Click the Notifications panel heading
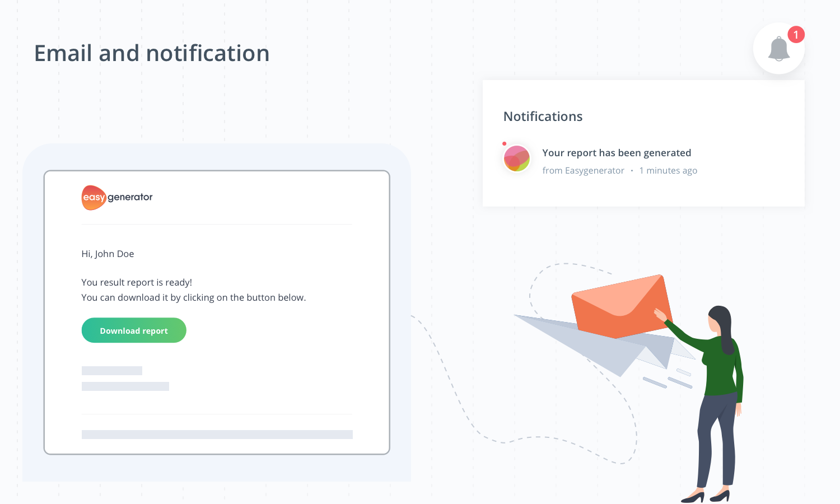This screenshot has height=504, width=840. coord(543,116)
